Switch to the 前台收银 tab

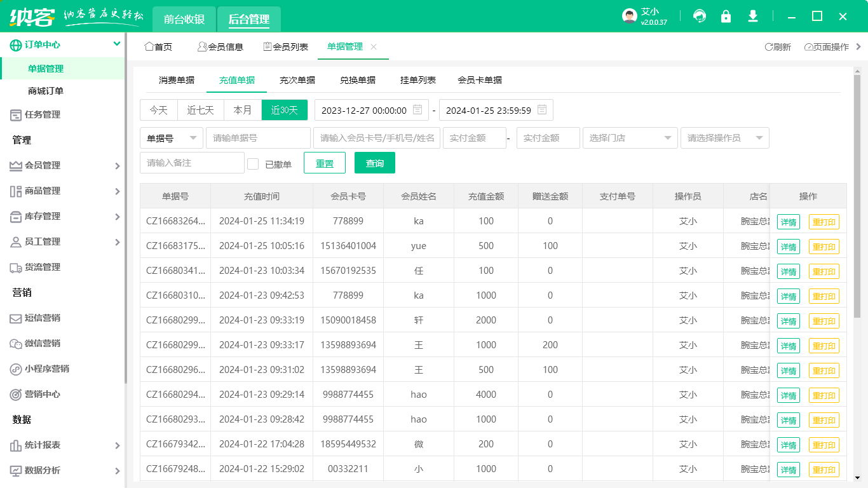[184, 19]
